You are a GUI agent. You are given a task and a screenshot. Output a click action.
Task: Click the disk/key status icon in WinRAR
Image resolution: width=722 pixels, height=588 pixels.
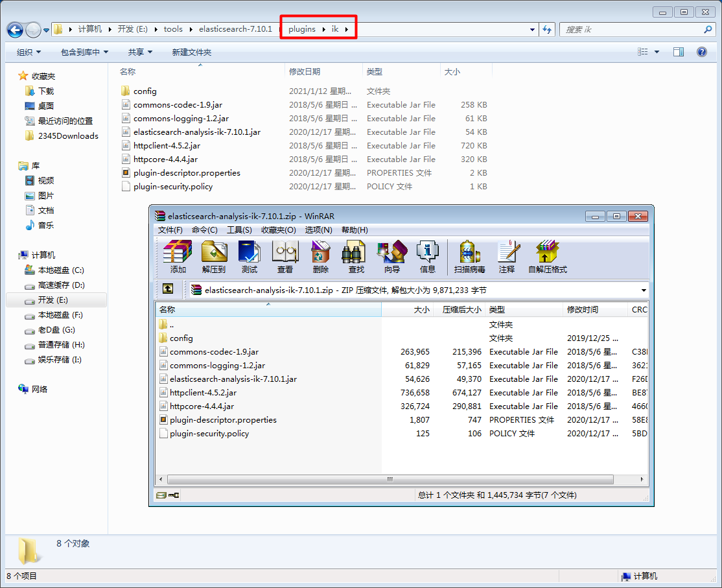[x=168, y=495]
